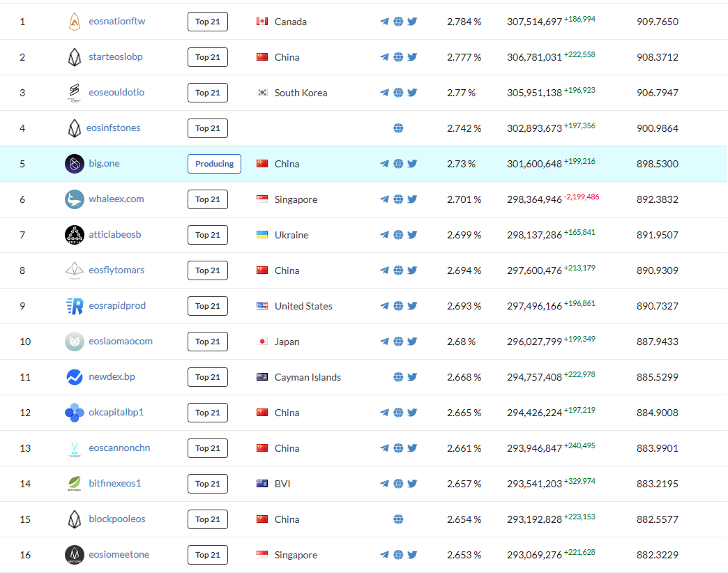
Task: Click Top 21 badge for whaleex.com
Action: 208,199
